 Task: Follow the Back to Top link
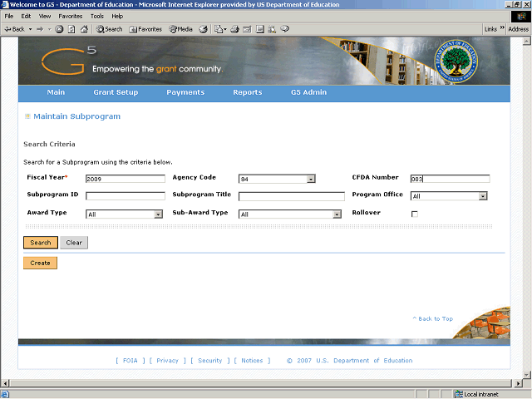pos(432,318)
